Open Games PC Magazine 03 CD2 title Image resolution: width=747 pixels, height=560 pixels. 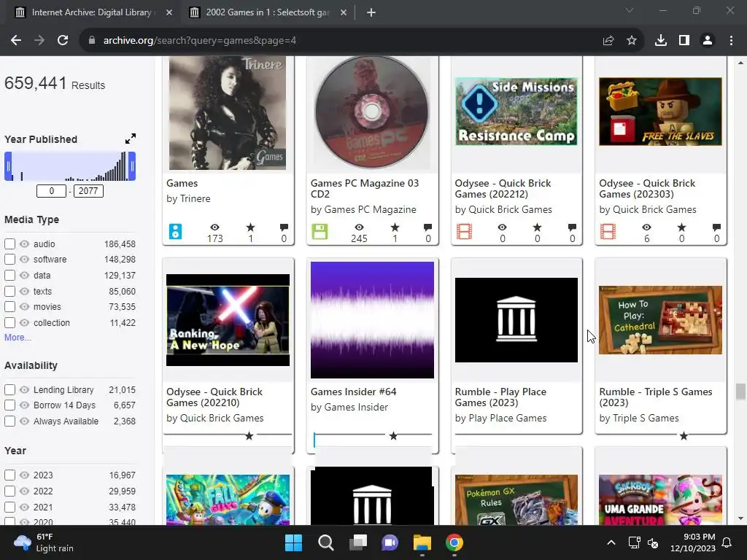365,189
